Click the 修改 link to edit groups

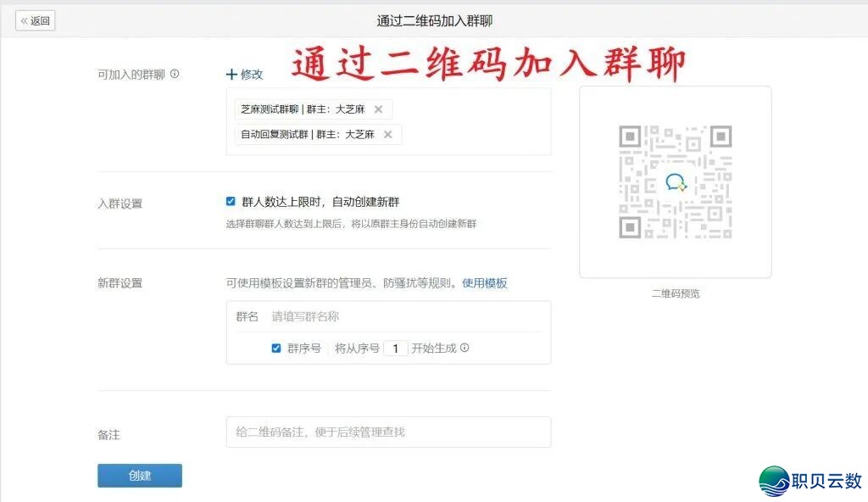tap(252, 75)
